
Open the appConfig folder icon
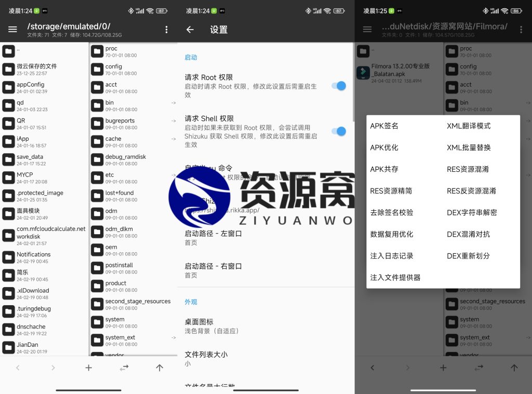point(8,87)
